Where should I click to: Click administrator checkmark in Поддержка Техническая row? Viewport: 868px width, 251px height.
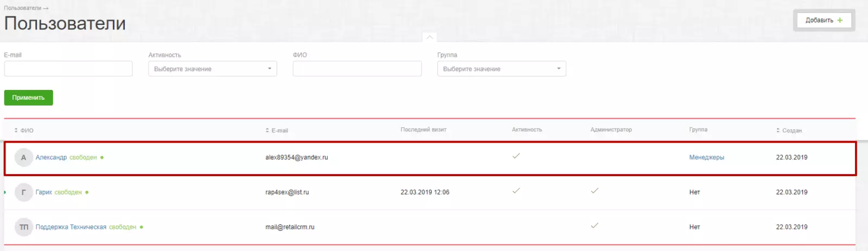coord(595,225)
